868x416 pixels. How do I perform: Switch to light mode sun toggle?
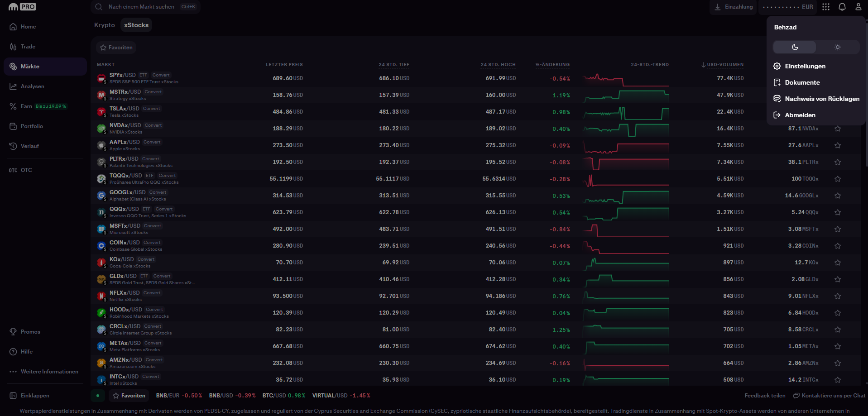pyautogui.click(x=838, y=47)
